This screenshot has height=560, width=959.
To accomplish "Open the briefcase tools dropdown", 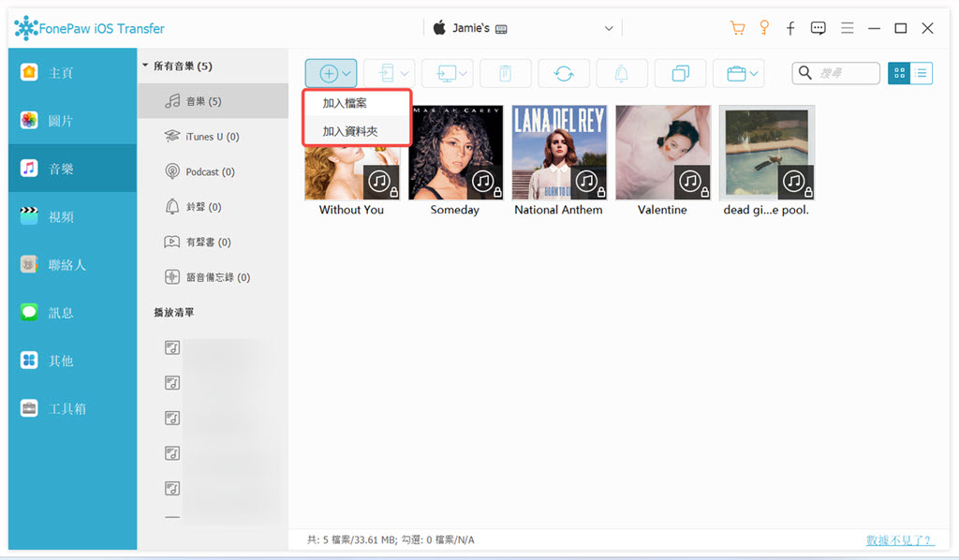I will (x=738, y=73).
